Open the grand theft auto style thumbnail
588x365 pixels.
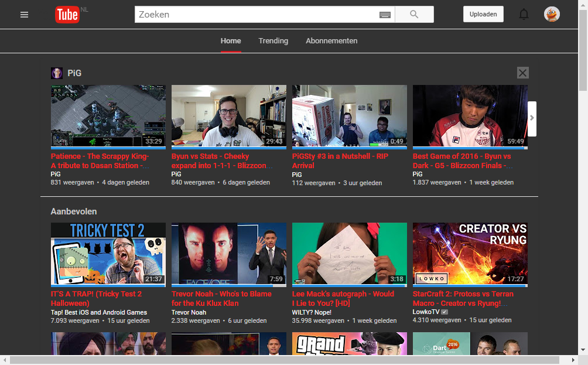pos(350,344)
